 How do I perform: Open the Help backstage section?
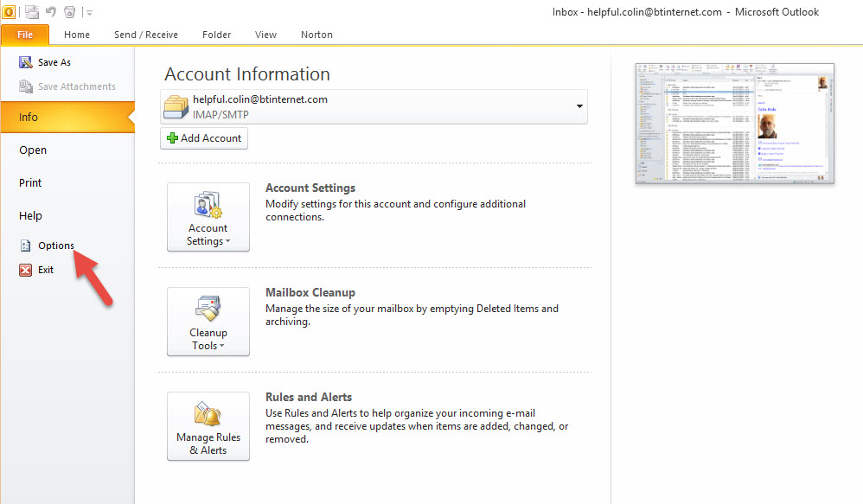[x=30, y=215]
